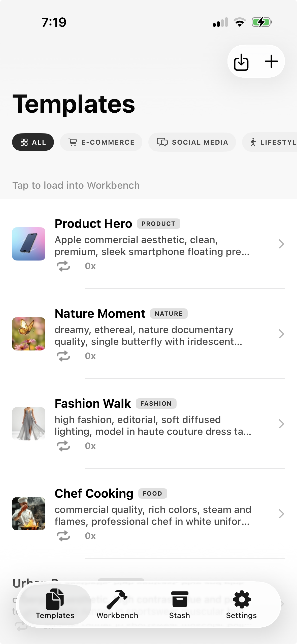Load the Fashion Walk template title
Screen dimensions: 297x644
[x=93, y=403]
